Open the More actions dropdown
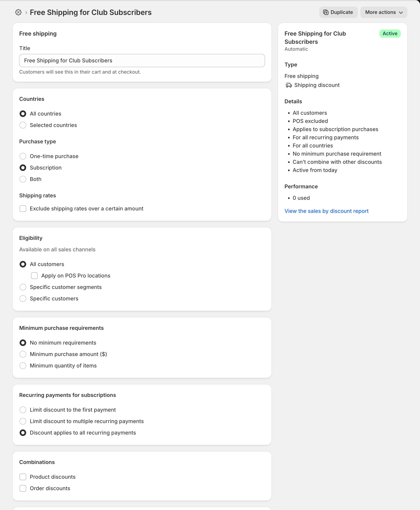 click(x=383, y=12)
